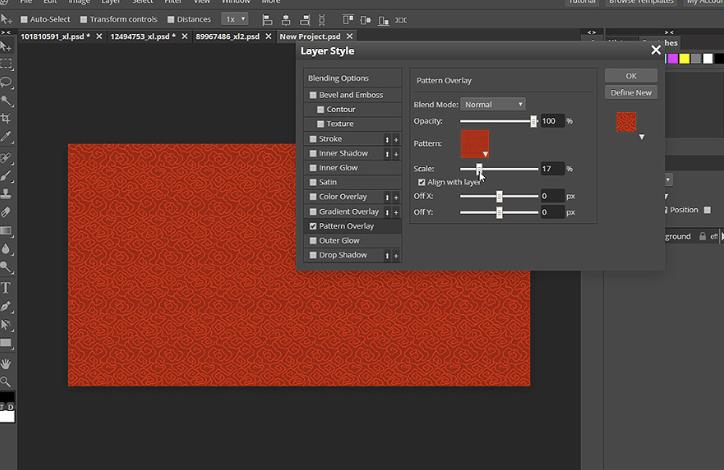
Task: Select the Crop tool
Action: tap(7, 118)
